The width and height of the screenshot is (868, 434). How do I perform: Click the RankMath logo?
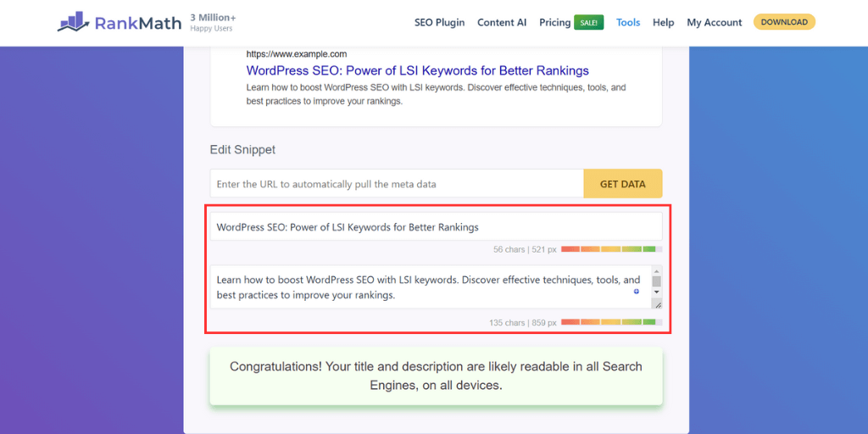(x=119, y=22)
